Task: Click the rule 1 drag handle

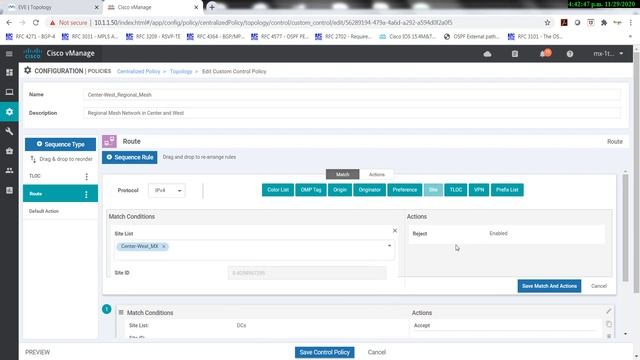Action: click(121, 312)
